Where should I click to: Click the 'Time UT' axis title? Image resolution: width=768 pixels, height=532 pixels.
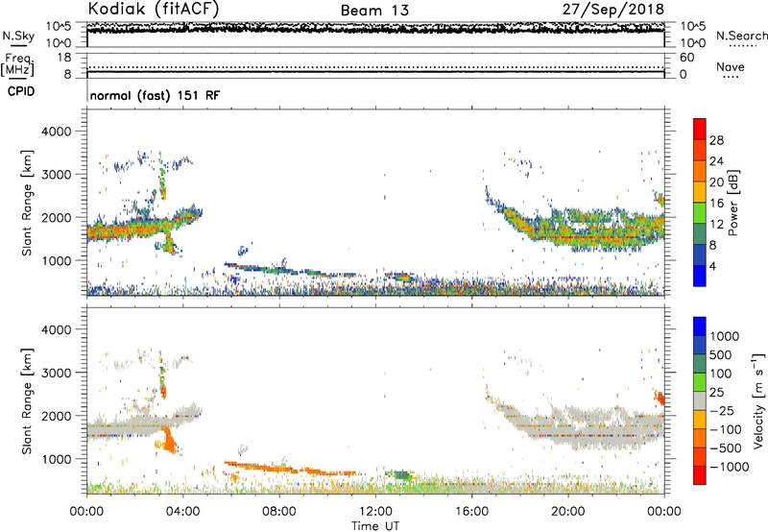click(375, 526)
